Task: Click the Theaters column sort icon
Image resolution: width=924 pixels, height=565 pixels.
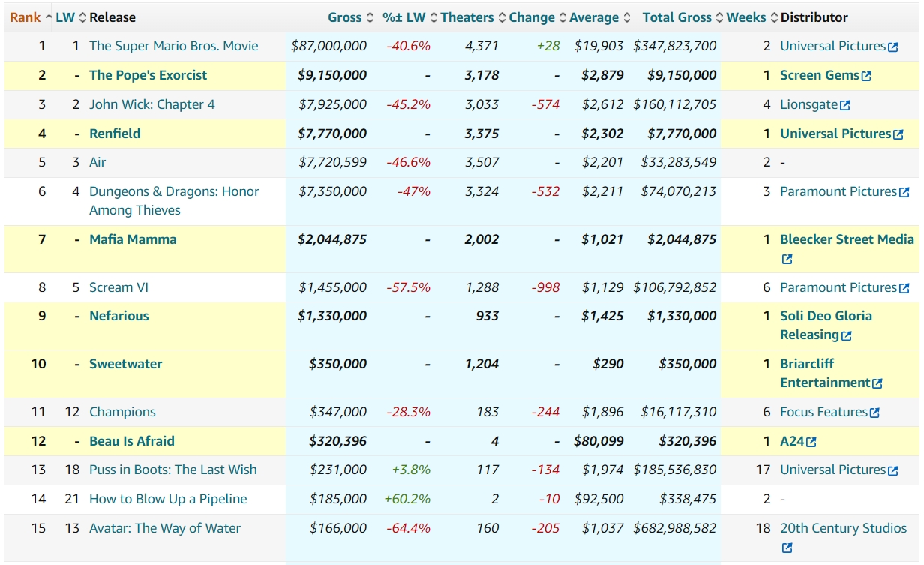Action: click(x=501, y=17)
